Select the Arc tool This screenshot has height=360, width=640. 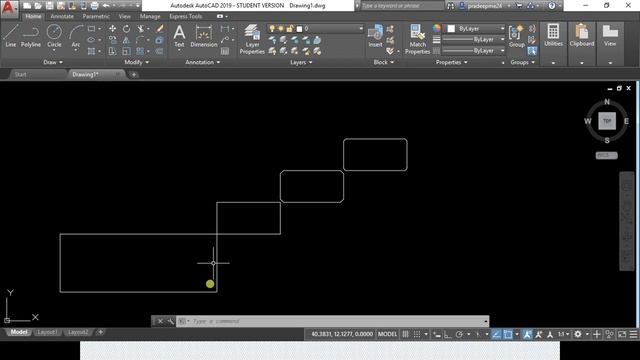(76, 36)
